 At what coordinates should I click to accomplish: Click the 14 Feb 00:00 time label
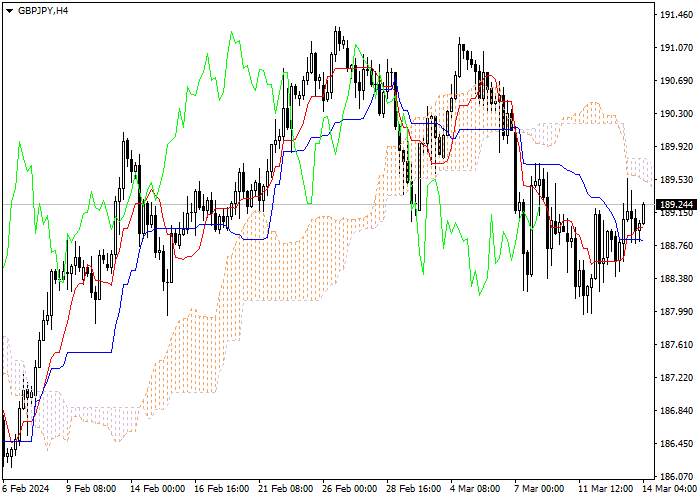tap(158, 488)
